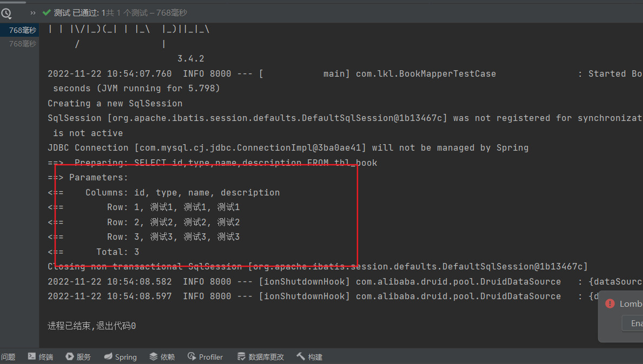The height and width of the screenshot is (364, 643).
Task: Click the Enable button in Lombok notification
Action: pyautogui.click(x=632, y=323)
